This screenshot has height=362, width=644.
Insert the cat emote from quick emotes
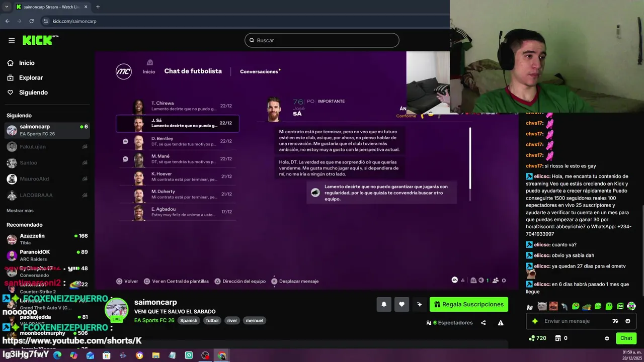[x=542, y=306]
